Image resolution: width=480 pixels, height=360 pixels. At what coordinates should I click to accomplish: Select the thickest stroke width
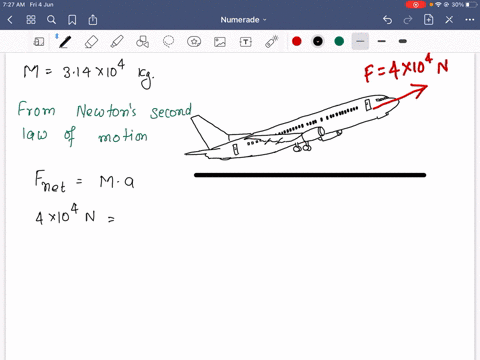coord(403,41)
